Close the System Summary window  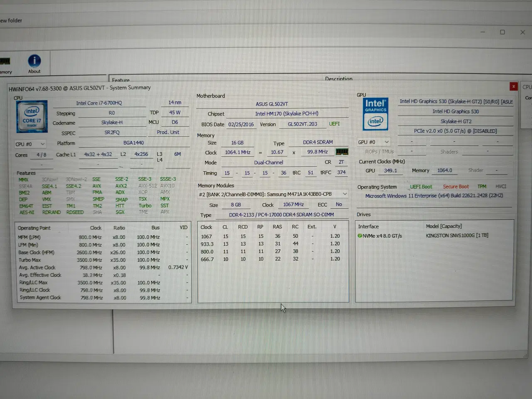513,86
